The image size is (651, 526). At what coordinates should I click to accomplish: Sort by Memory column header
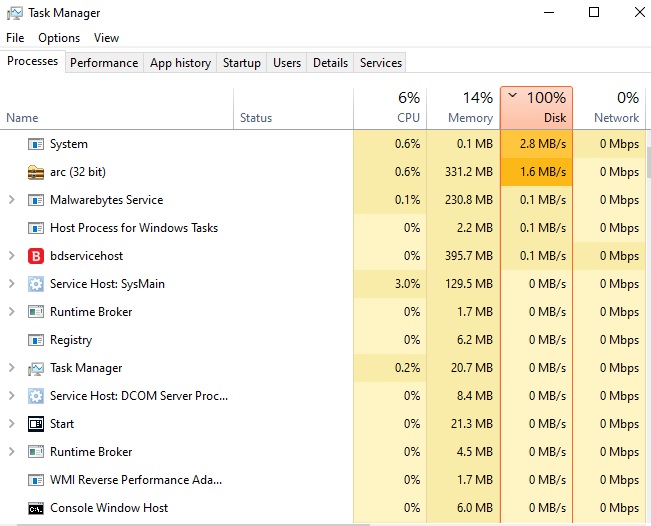463,109
